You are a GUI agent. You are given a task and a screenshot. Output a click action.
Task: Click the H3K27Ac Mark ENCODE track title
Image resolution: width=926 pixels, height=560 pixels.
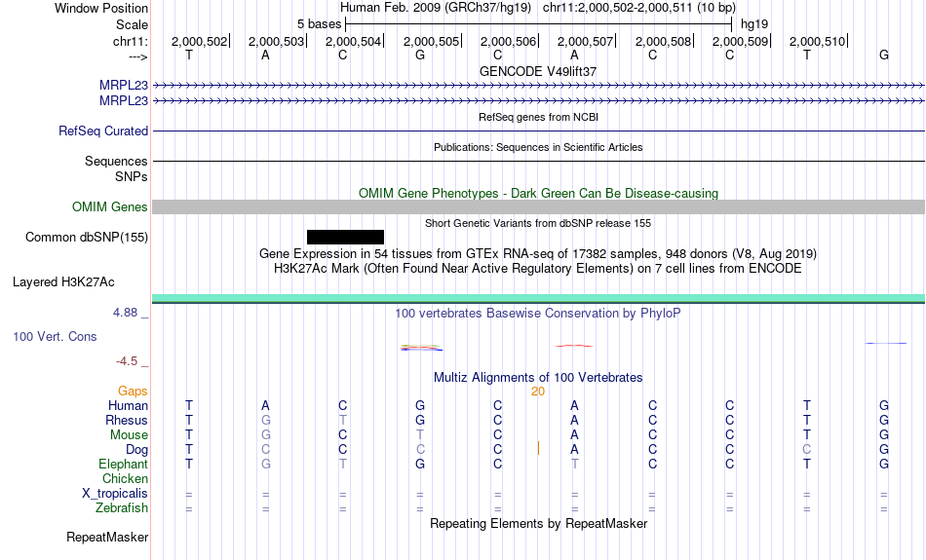pyautogui.click(x=537, y=269)
